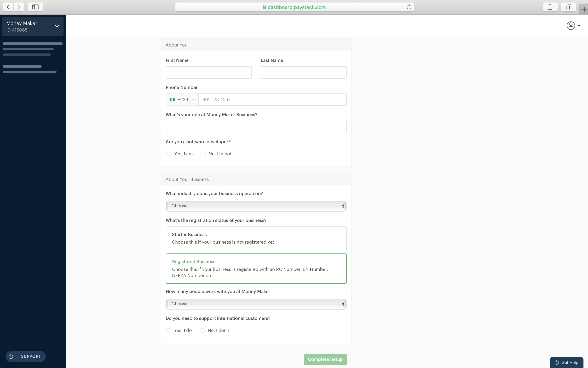Click the browser tabs overview icon
Viewport: 588px width, 368px height.
tap(568, 7)
